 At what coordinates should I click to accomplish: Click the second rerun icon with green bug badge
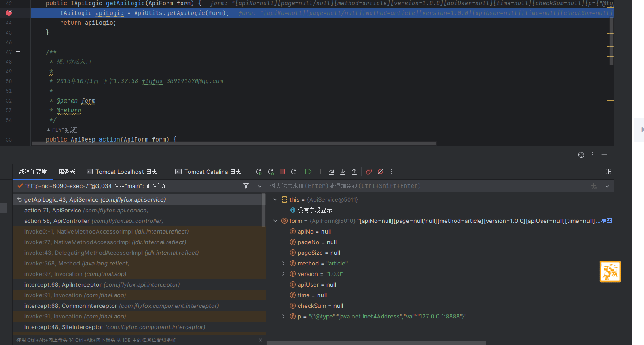pyautogui.click(x=271, y=172)
